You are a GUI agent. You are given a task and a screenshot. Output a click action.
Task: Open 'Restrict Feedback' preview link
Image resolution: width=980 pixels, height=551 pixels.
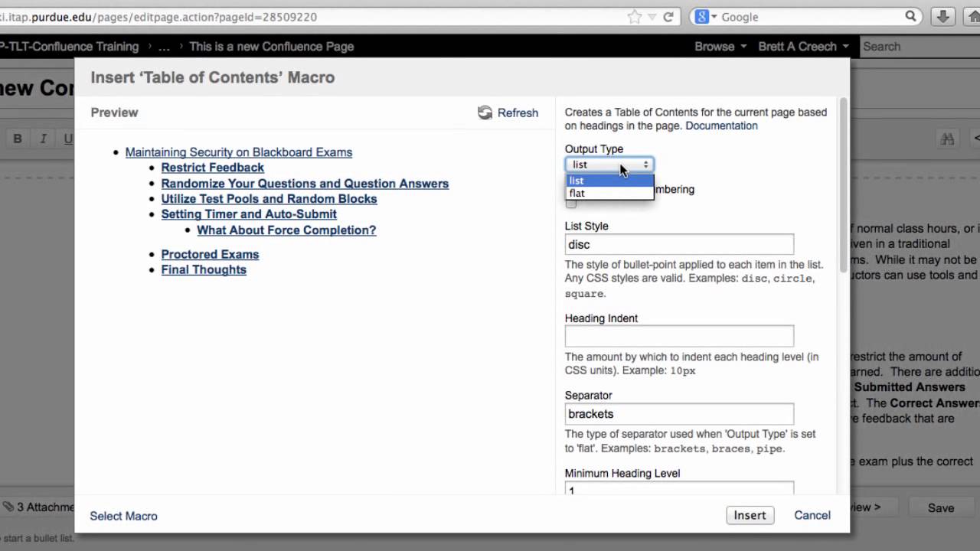click(212, 168)
